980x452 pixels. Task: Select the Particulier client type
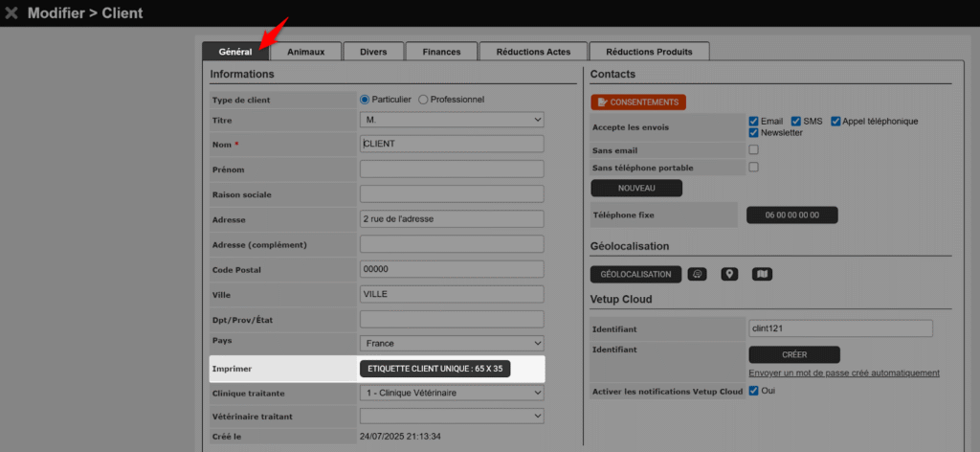(365, 100)
